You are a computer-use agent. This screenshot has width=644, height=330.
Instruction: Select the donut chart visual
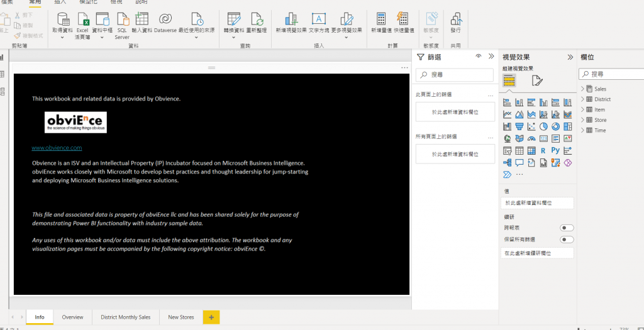pyautogui.click(x=555, y=126)
